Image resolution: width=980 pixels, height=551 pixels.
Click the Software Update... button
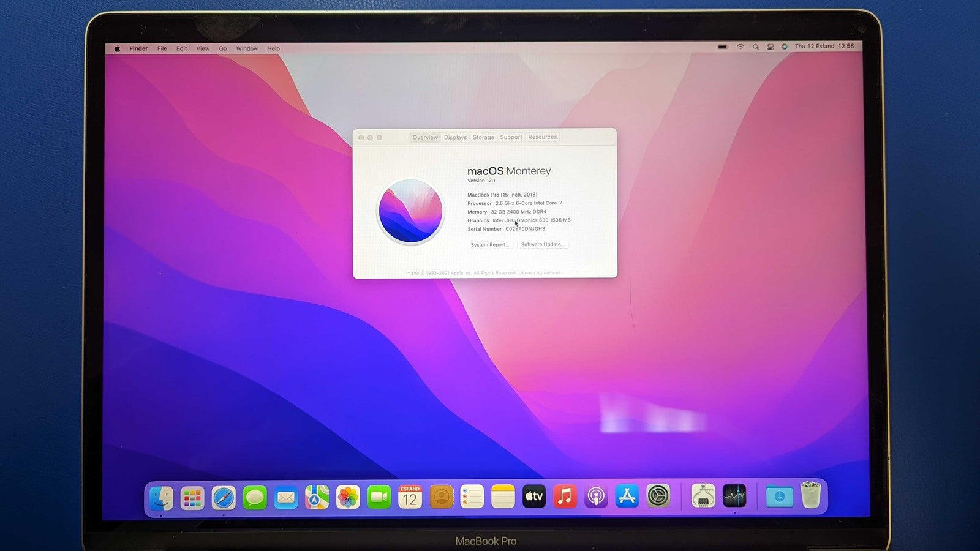coord(543,244)
